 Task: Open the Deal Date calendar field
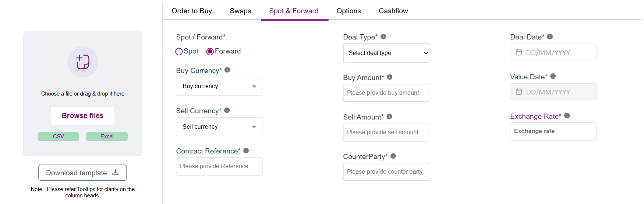click(553, 52)
